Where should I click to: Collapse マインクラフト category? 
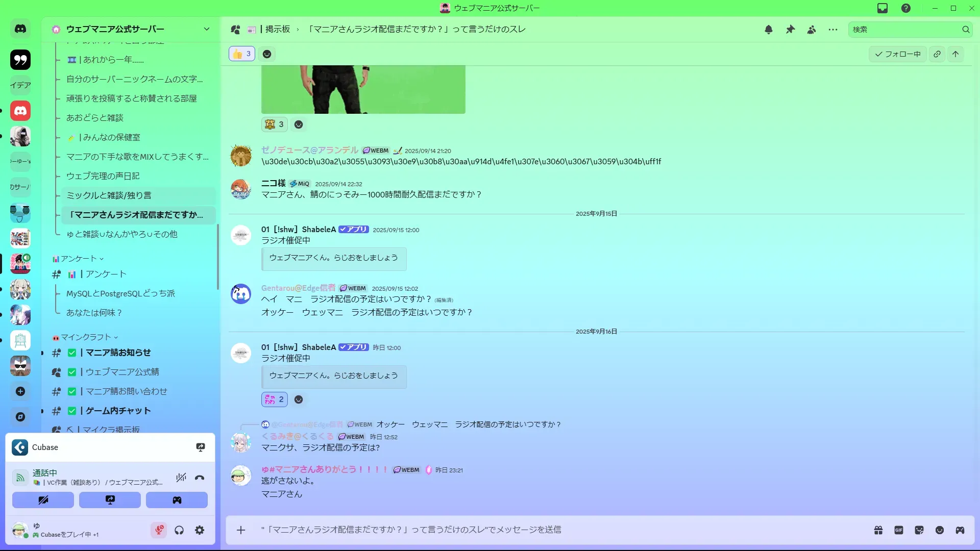pyautogui.click(x=86, y=337)
